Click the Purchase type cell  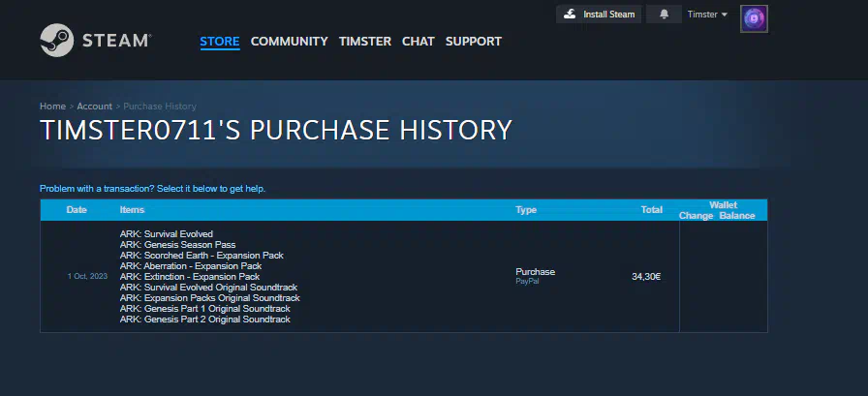(x=536, y=271)
